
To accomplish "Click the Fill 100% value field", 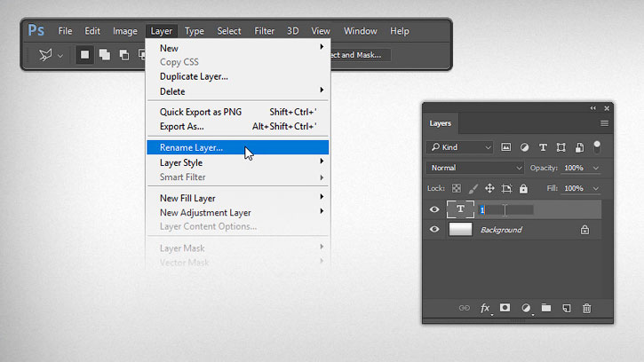I will click(x=575, y=188).
